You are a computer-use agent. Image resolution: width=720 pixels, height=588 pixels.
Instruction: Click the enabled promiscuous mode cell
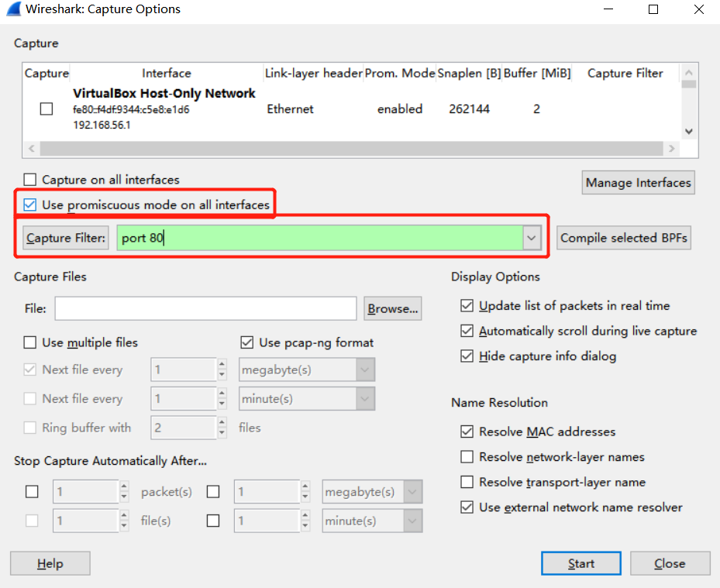[400, 109]
